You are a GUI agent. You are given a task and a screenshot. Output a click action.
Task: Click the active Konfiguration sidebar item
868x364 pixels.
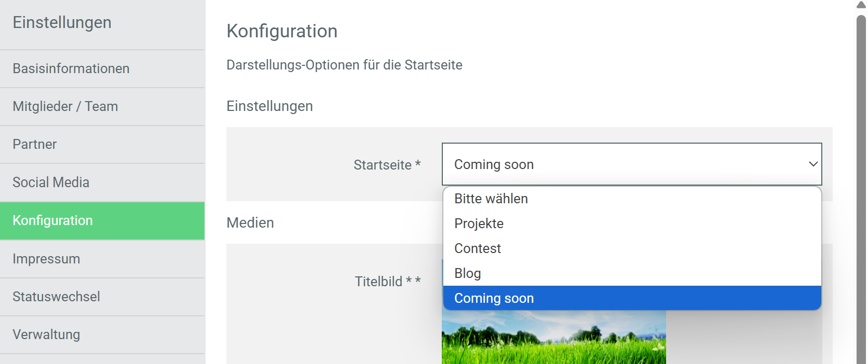pos(53,220)
